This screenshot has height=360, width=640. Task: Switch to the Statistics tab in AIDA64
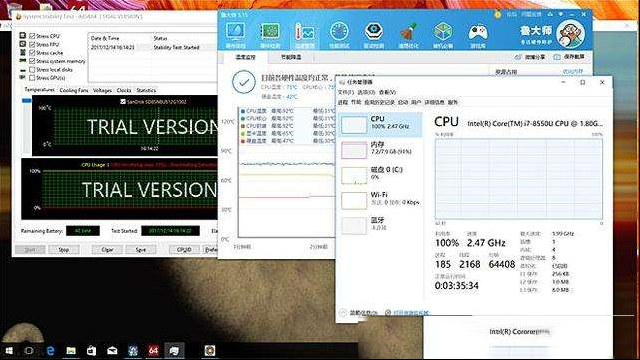click(x=146, y=90)
